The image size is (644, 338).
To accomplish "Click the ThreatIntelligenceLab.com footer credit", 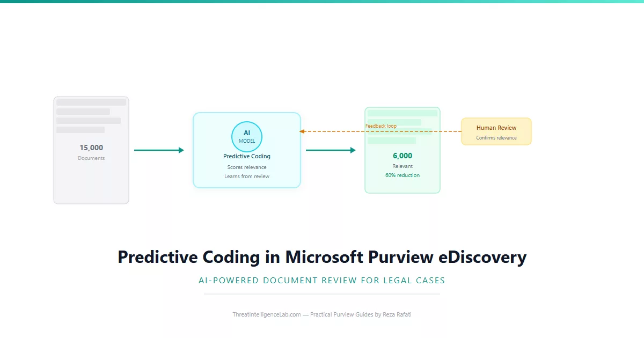I will [x=322, y=314].
